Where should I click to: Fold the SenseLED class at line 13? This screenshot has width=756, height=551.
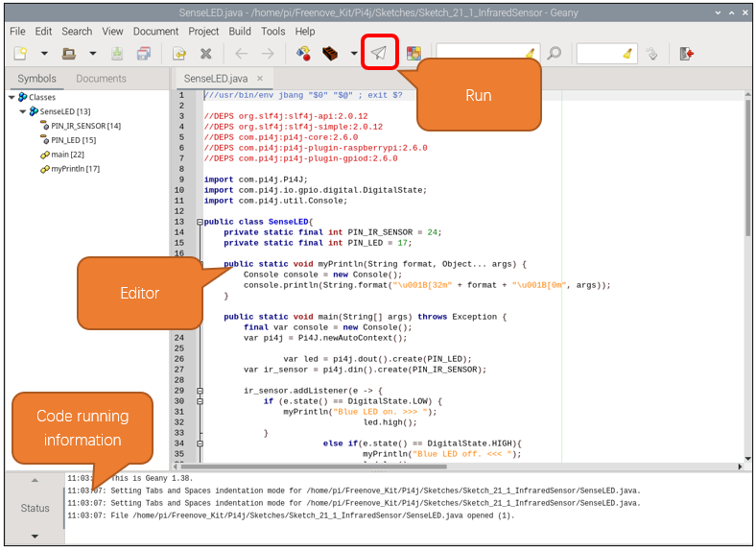(x=200, y=222)
